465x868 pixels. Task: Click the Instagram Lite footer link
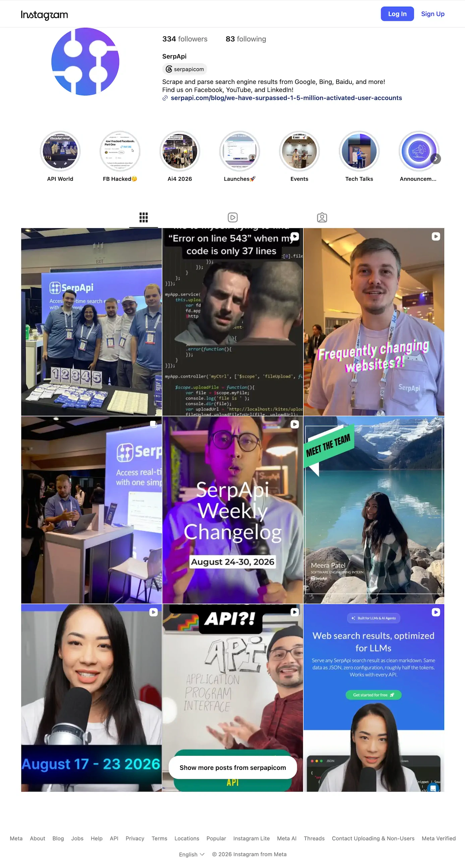click(x=251, y=838)
